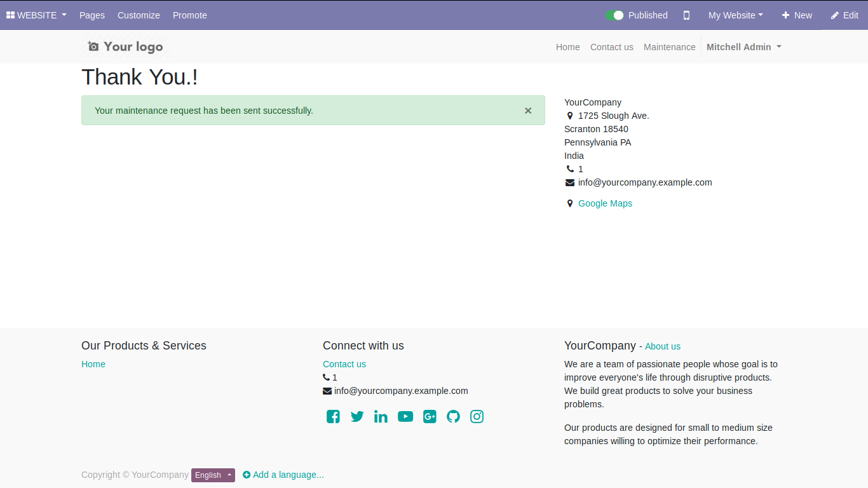Click the plus New button
The image size is (868, 488).
coord(797,15)
